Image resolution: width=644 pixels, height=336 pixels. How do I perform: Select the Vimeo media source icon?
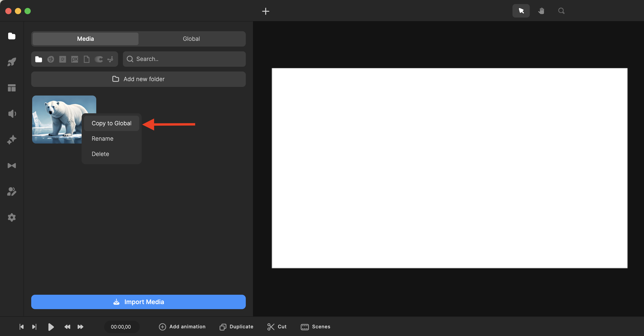coord(51,59)
